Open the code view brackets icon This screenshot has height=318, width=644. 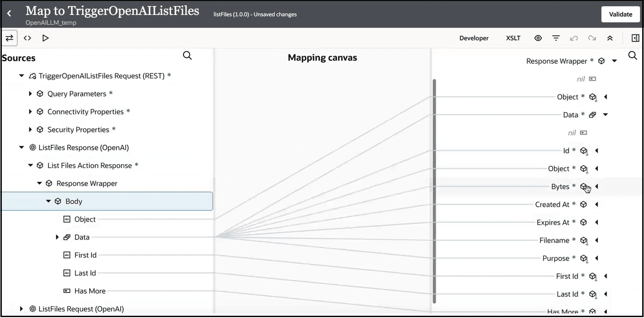pos(28,38)
